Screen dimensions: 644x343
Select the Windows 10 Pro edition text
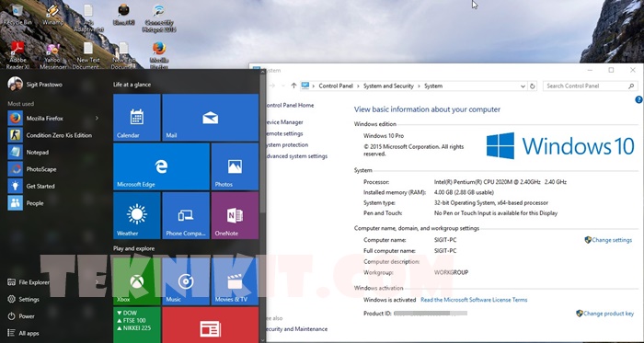[x=384, y=136]
